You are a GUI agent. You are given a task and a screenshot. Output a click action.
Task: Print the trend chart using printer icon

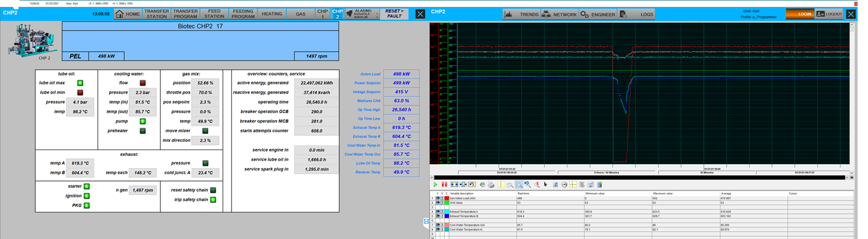pyautogui.click(x=491, y=185)
